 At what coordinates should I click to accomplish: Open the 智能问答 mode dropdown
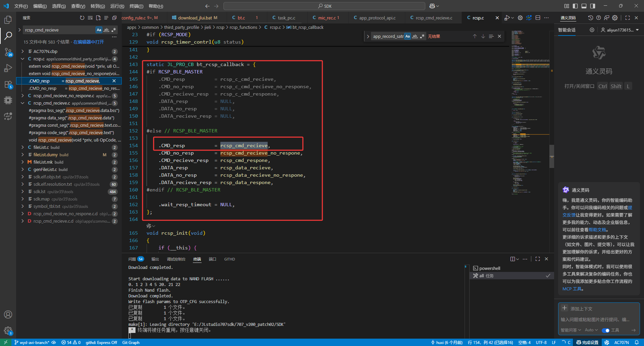pos(571,330)
